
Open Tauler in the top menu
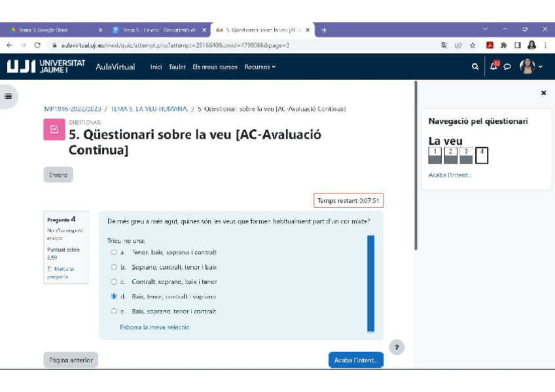(x=177, y=67)
